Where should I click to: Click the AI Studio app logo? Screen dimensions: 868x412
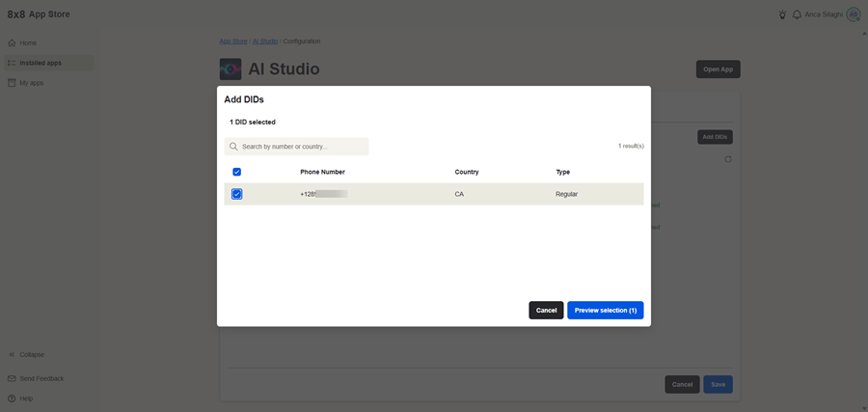[231, 69]
